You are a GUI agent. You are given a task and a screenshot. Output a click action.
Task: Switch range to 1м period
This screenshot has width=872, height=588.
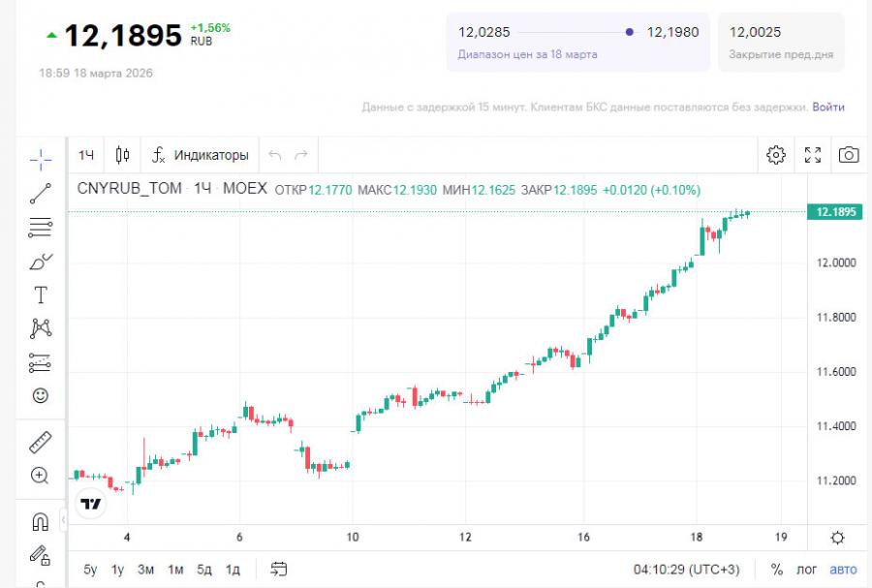pos(175,570)
